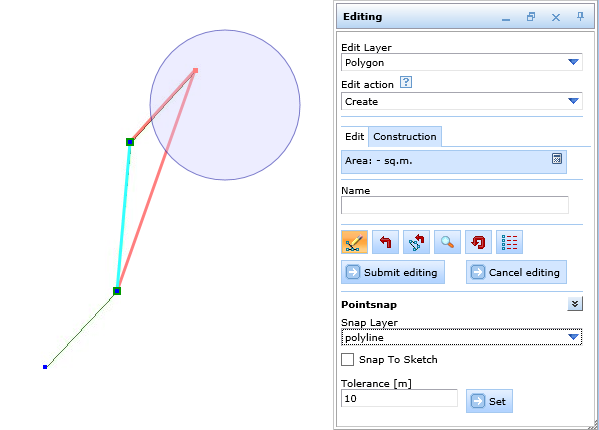
Task: Click the 'Editing' panel title text
Action: tap(362, 17)
